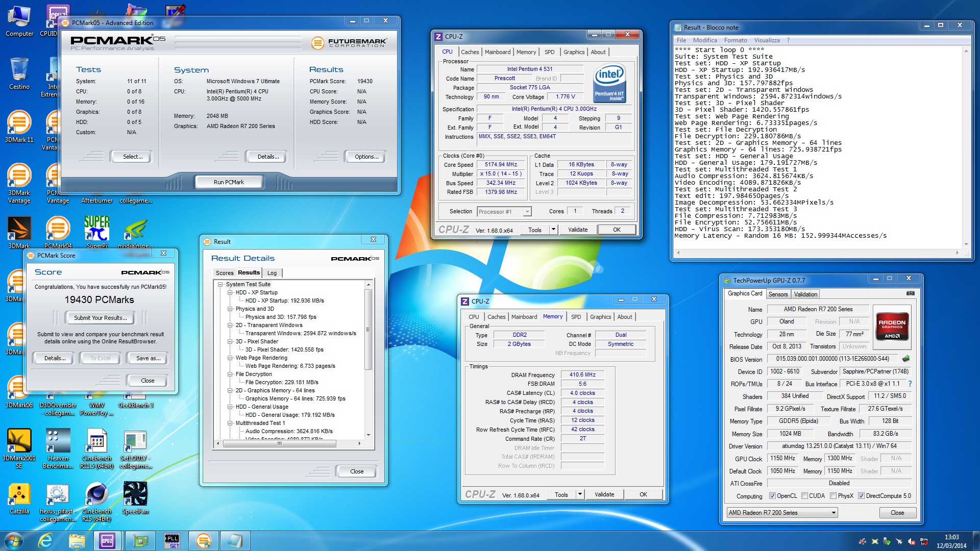The height and width of the screenshot is (551, 980).
Task: Collapse the Physics and 3D node
Action: tap(230, 309)
